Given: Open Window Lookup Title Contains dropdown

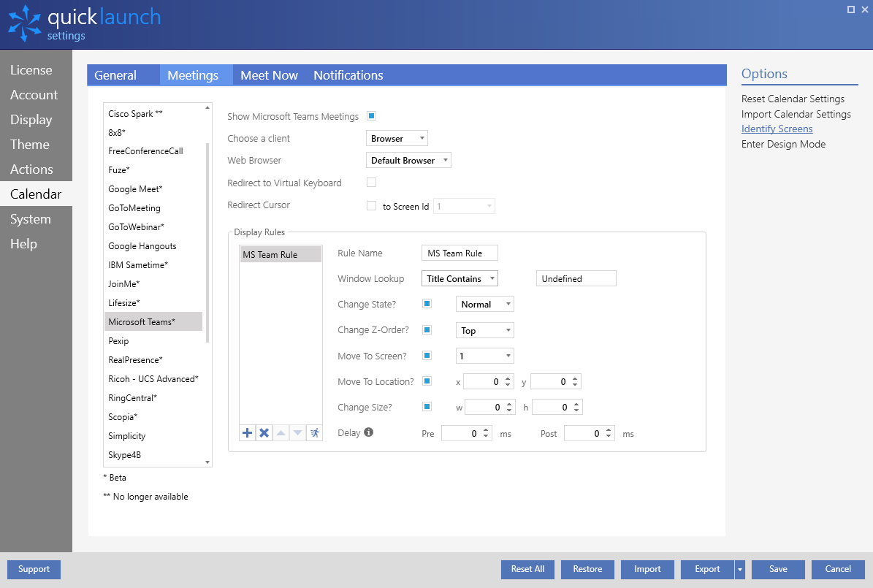Looking at the screenshot, I should click(460, 278).
